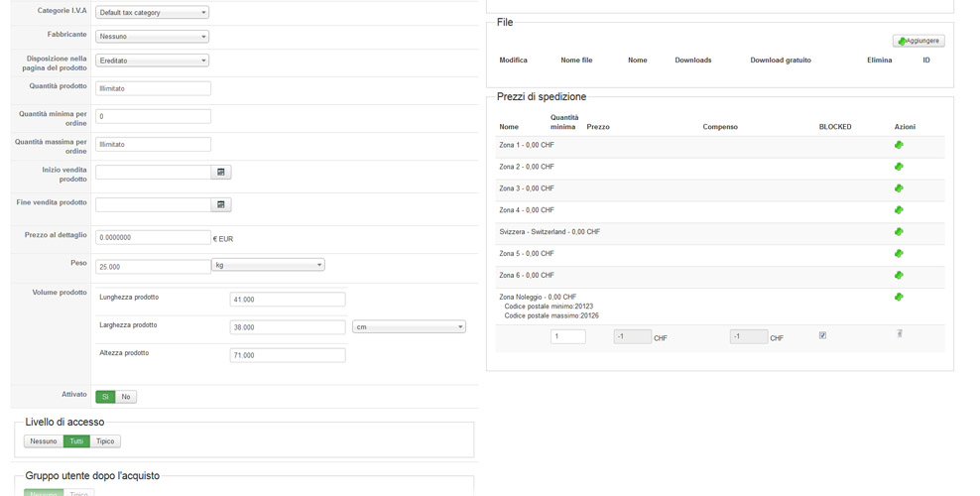
Task: Open calendar for Fine vendita prodotto
Action: 221,204
